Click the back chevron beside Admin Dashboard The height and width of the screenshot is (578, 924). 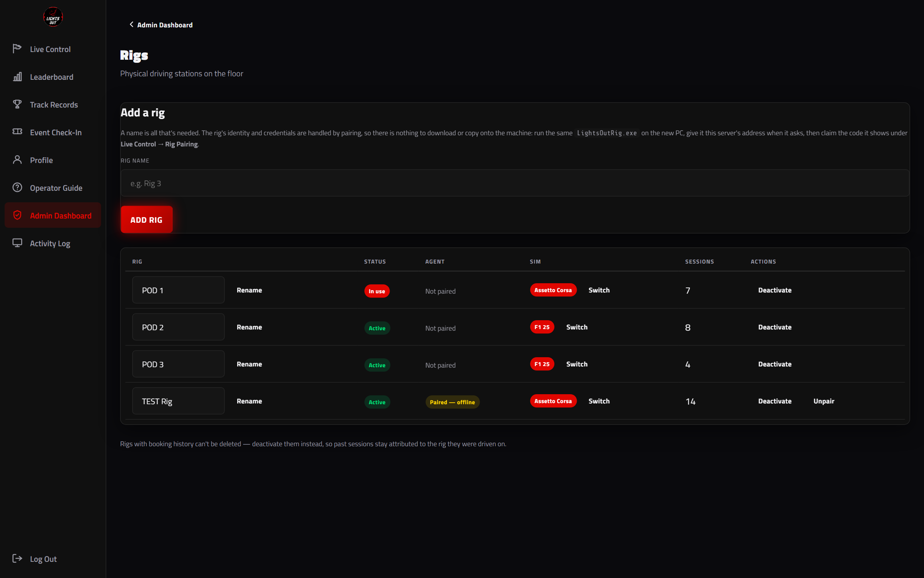tap(131, 25)
